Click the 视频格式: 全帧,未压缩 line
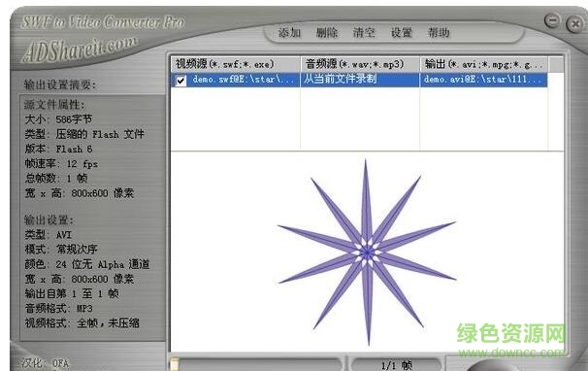Screen dimensions: 588x371 [x=82, y=323]
